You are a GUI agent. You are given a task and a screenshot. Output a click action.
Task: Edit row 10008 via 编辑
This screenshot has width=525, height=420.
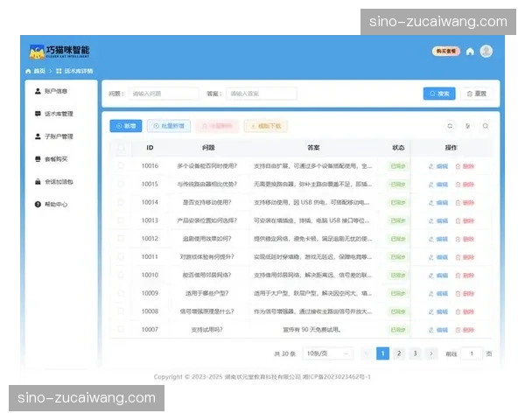click(438, 311)
